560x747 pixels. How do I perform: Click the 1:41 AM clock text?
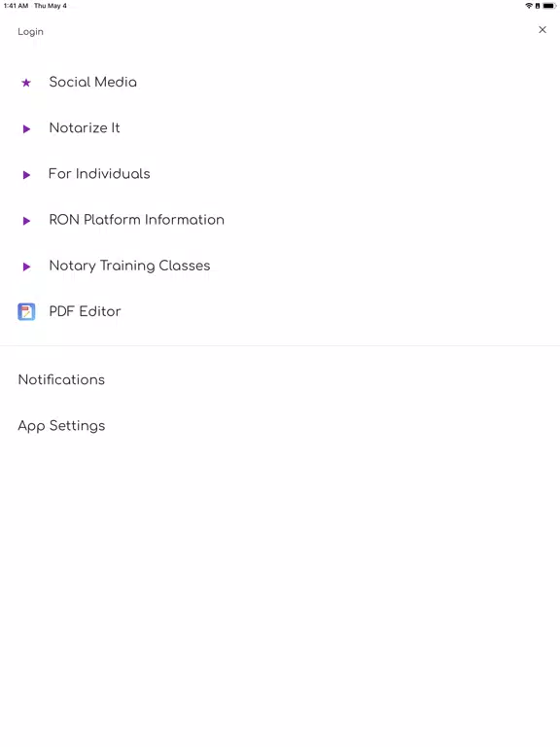point(16,6)
